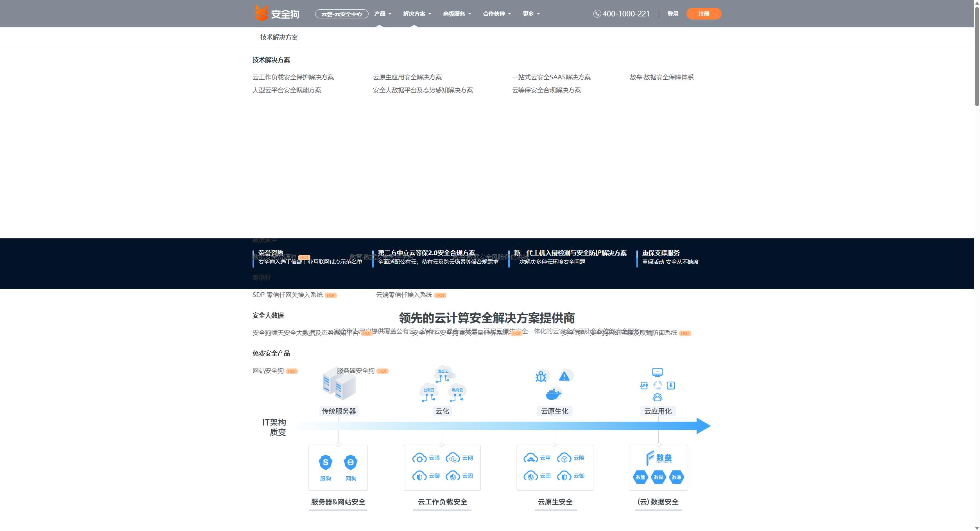Click the 数探 hexagon icon
Image resolution: width=980 pixels, height=531 pixels.
[659, 477]
